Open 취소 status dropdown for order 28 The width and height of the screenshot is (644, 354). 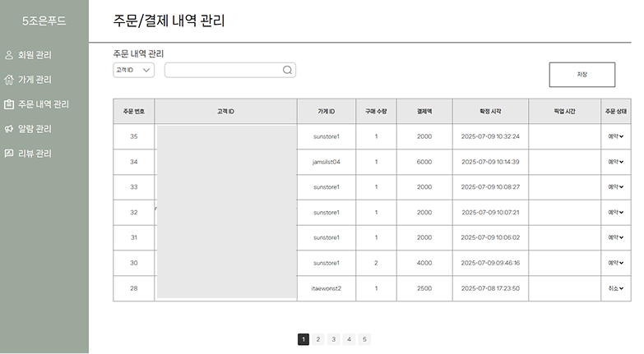[616, 288]
